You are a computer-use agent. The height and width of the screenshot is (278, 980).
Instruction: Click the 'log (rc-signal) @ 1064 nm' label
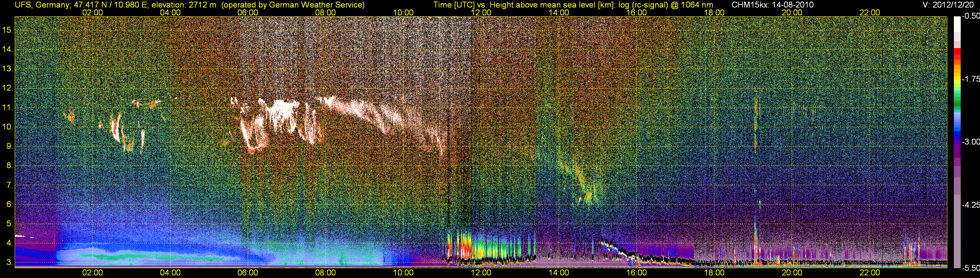[x=665, y=5]
